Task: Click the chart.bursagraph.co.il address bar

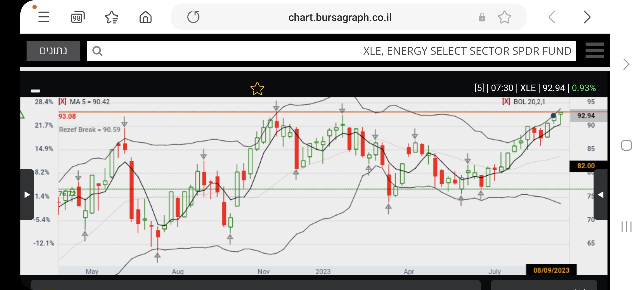Action: coord(340,17)
